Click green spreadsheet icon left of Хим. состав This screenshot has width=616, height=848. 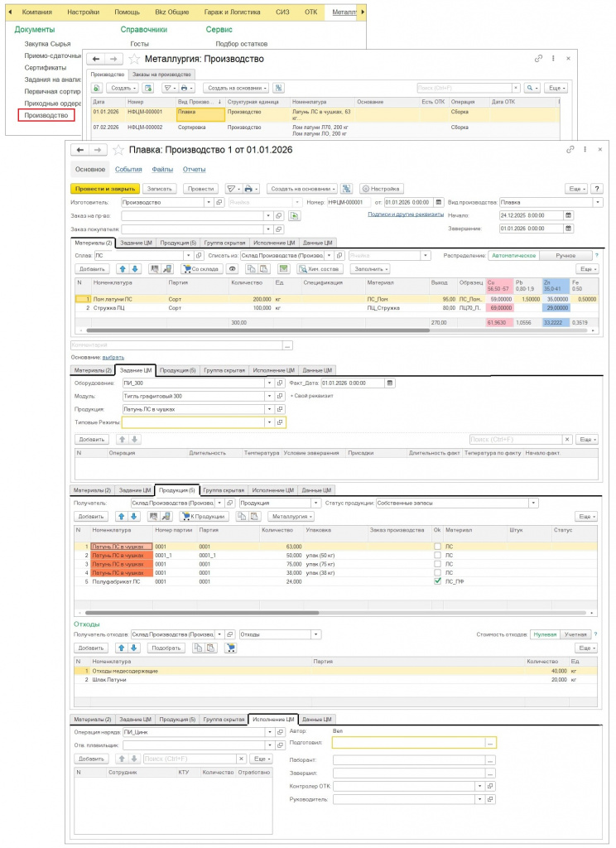(283, 269)
